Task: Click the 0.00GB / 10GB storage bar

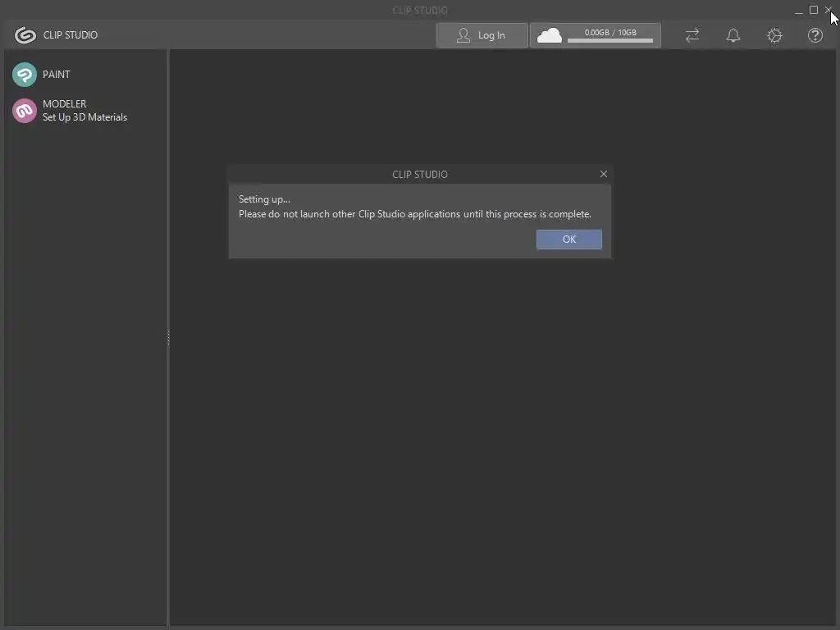Action: 610,36
